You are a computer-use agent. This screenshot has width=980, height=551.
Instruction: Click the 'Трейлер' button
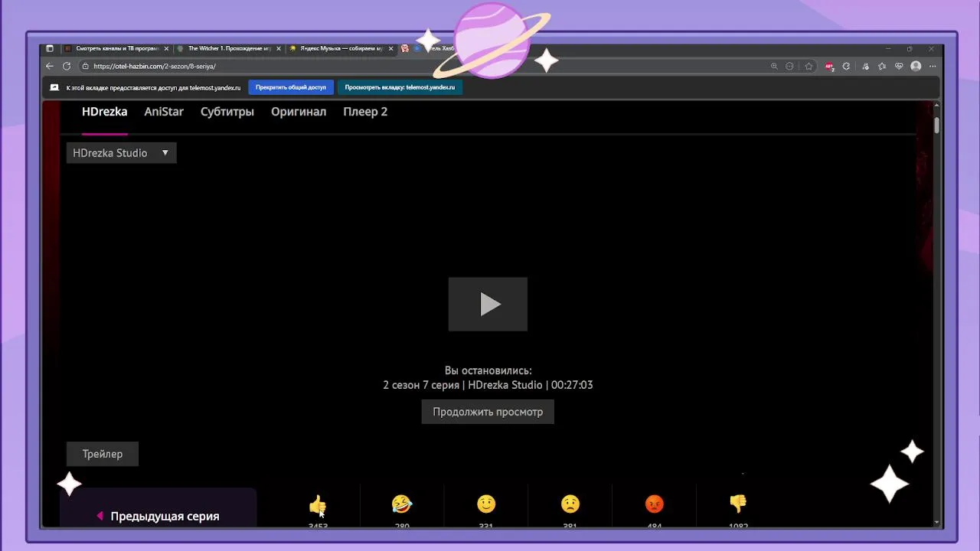coord(103,454)
